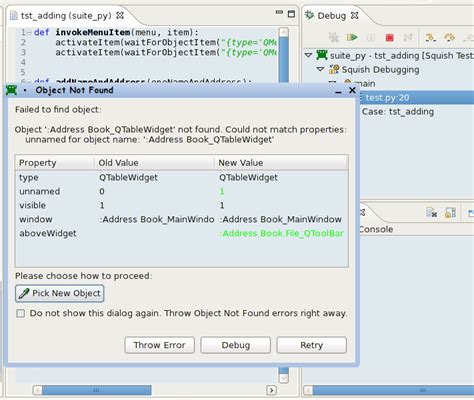
Task: Select the tst_adding (suite_py) editor tab
Action: point(67,16)
